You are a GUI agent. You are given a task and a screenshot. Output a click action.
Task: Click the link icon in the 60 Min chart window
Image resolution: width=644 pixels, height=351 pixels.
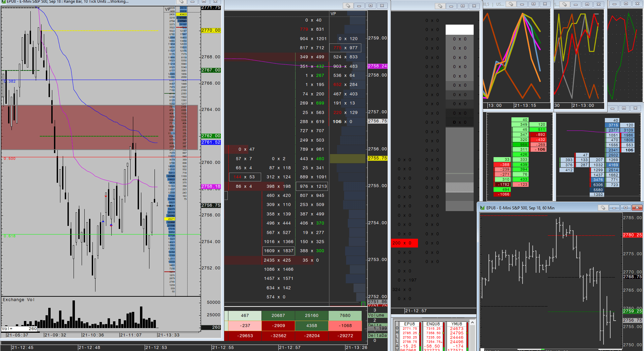click(603, 208)
